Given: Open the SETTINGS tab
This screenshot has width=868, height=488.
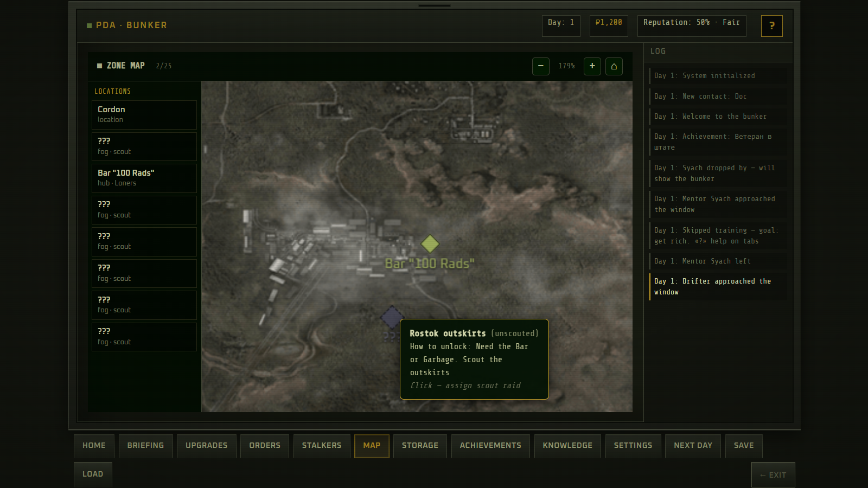Looking at the screenshot, I should tap(633, 446).
